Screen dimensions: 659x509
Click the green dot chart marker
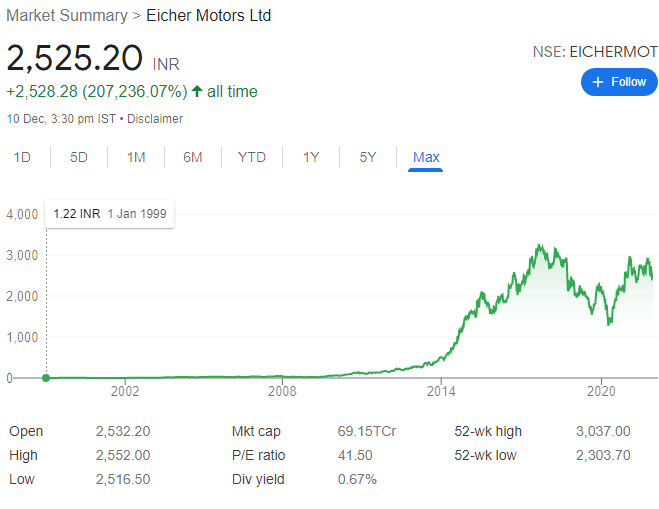tap(46, 378)
